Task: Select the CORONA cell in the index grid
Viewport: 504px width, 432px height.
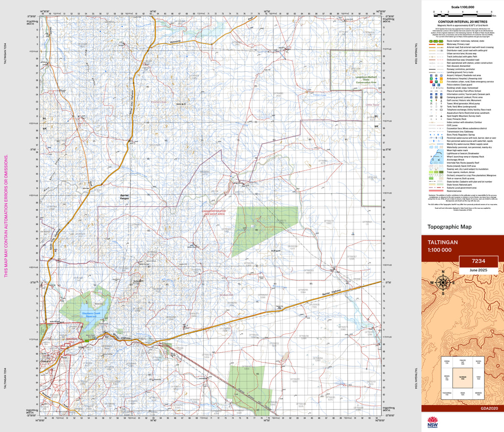Action: point(447,362)
